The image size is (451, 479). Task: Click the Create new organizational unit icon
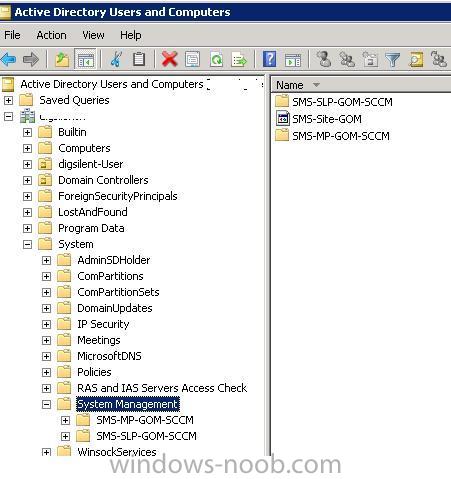click(370, 60)
